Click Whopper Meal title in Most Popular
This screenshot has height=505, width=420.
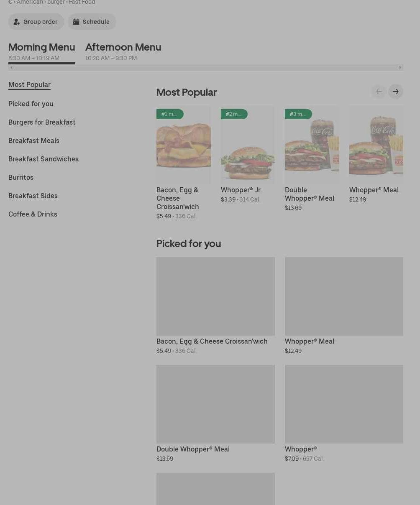point(374,190)
